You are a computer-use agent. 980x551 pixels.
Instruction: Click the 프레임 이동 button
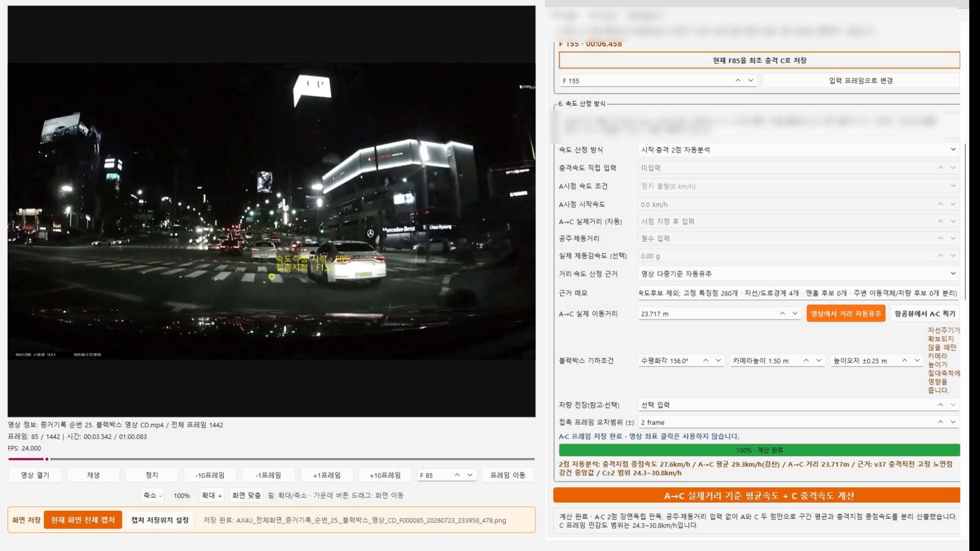508,475
